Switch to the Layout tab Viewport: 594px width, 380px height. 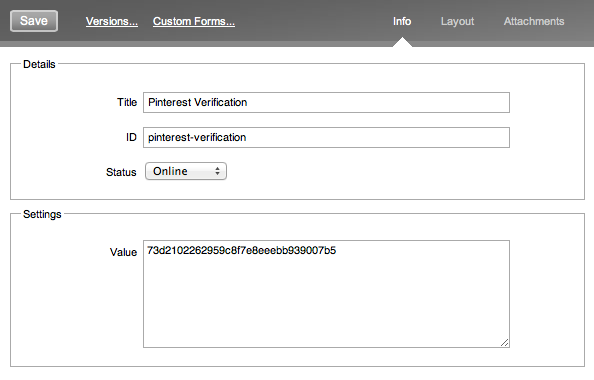[457, 21]
